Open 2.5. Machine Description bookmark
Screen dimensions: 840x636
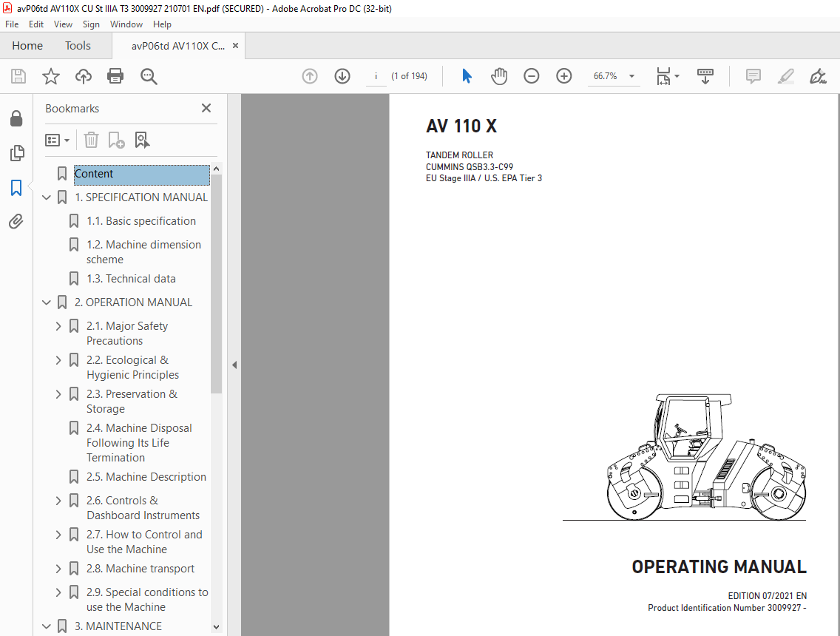[x=146, y=477]
